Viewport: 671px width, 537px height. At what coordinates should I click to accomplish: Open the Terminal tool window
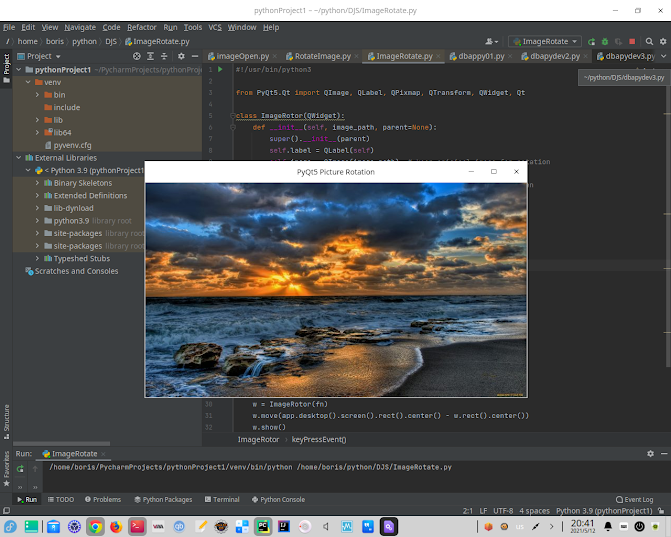click(221, 499)
